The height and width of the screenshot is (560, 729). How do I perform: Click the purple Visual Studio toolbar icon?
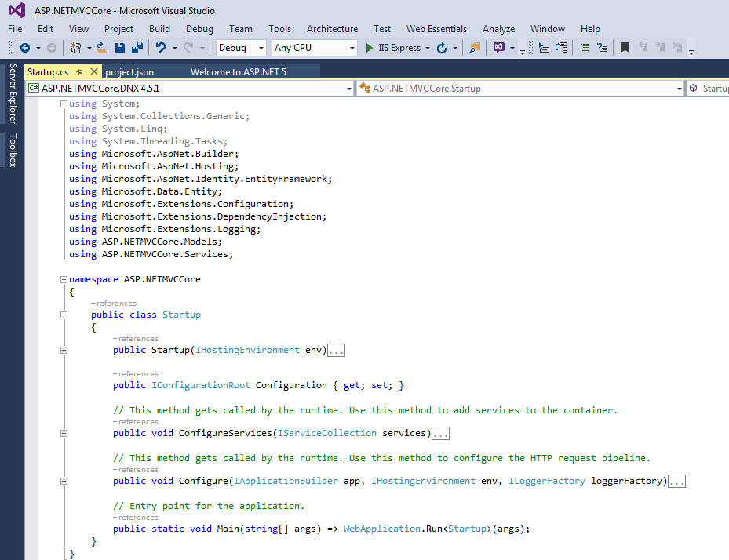(499, 47)
